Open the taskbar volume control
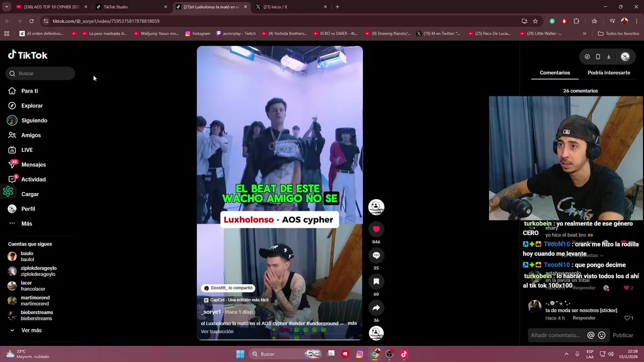The width and height of the screenshot is (644, 362). (611, 354)
